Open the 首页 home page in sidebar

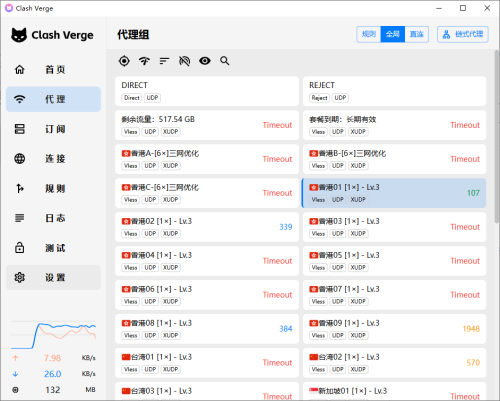pos(53,70)
